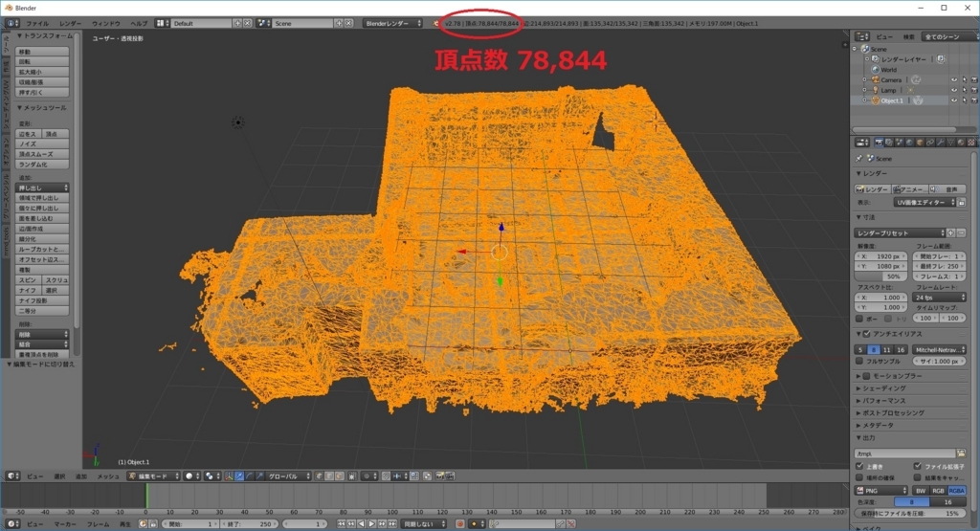Image resolution: width=980 pixels, height=531 pixels.
Task: Click the proportional editing icon
Action: tap(367, 476)
